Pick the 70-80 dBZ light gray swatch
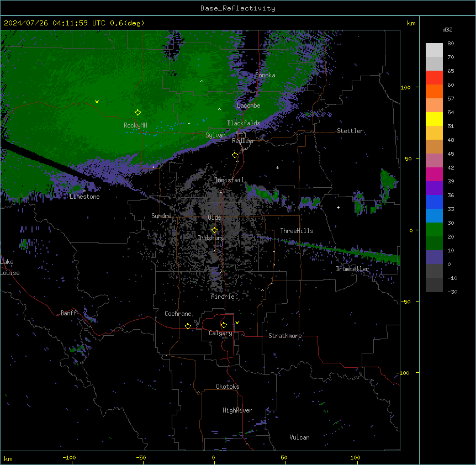Screen dimensions: 476x465 [x=434, y=50]
